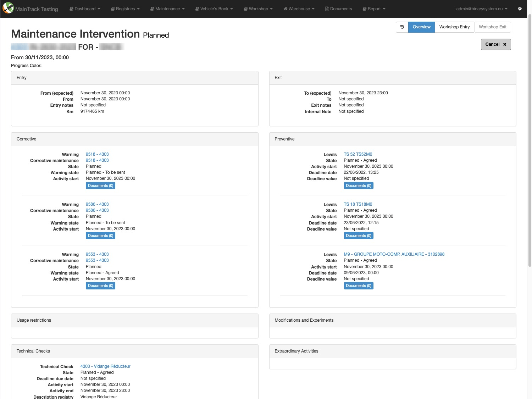Open the TS 52 TS52M0 level link
Image resolution: width=532 pixels, height=399 pixels.
(x=358, y=154)
